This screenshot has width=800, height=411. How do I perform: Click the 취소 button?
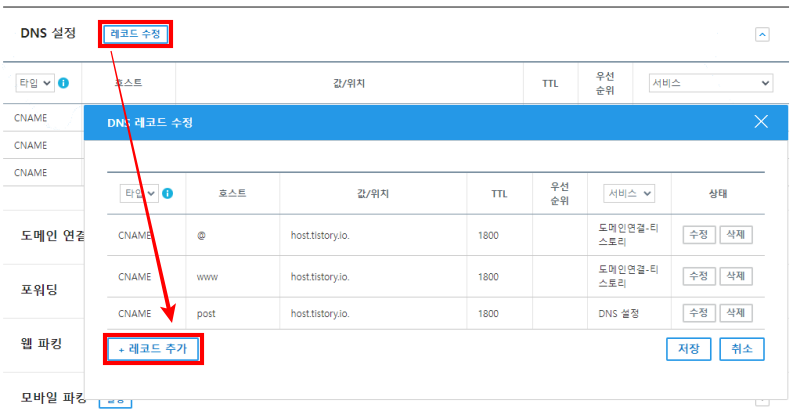[742, 349]
